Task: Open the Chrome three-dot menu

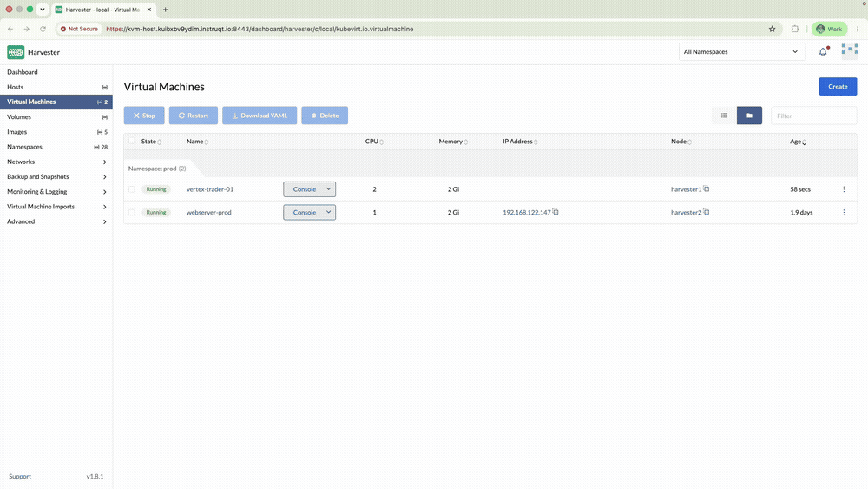Action: point(858,29)
